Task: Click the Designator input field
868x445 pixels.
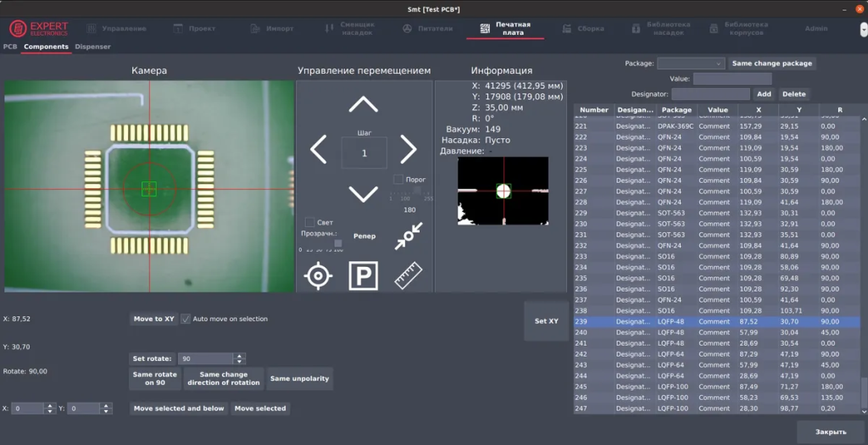Action: (710, 94)
